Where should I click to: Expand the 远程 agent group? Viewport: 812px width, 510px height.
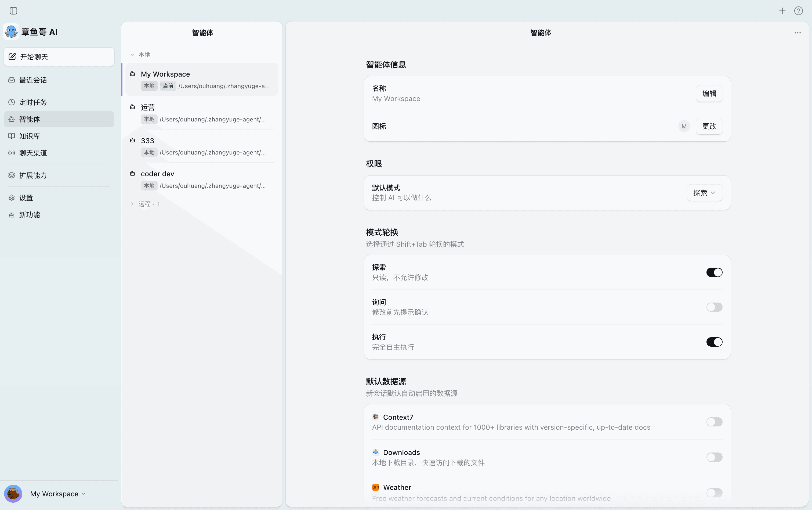pyautogui.click(x=132, y=204)
